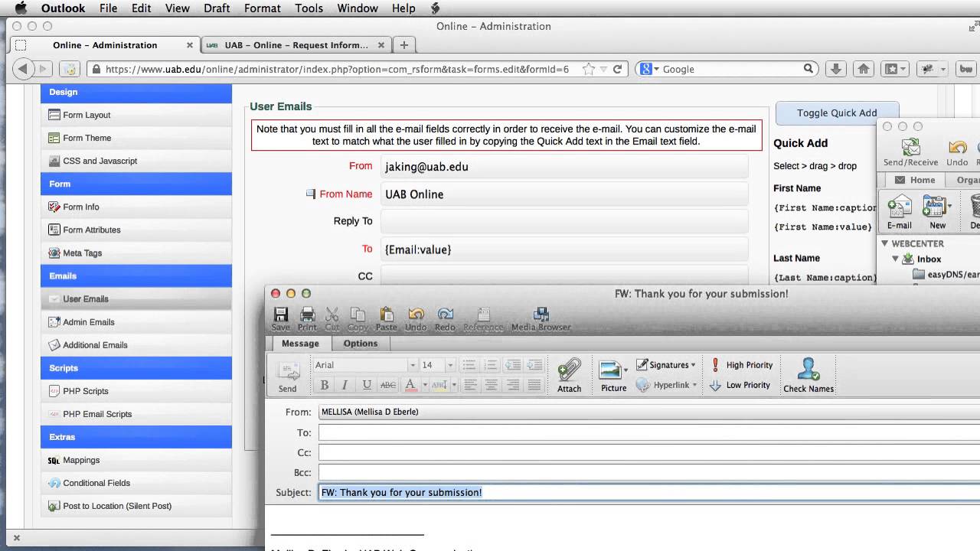Open highlight color dropdown arrow
The width and height of the screenshot is (980, 551).
pyautogui.click(x=453, y=385)
